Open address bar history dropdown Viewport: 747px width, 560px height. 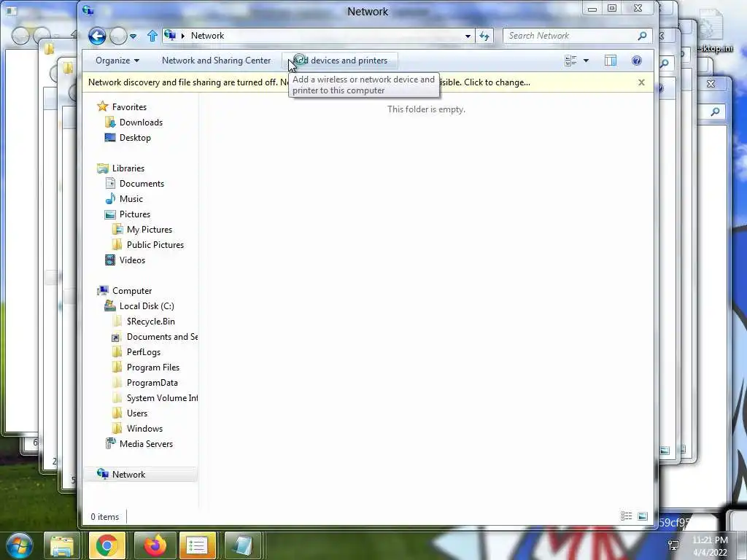[x=468, y=36]
